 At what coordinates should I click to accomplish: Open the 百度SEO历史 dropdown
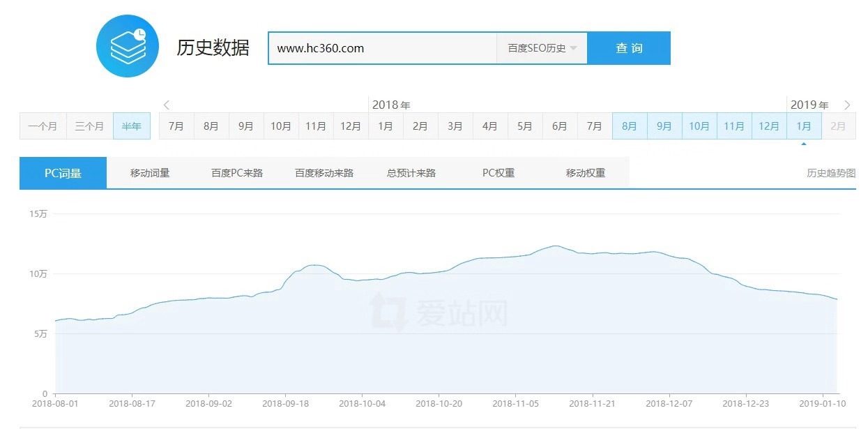(x=541, y=48)
